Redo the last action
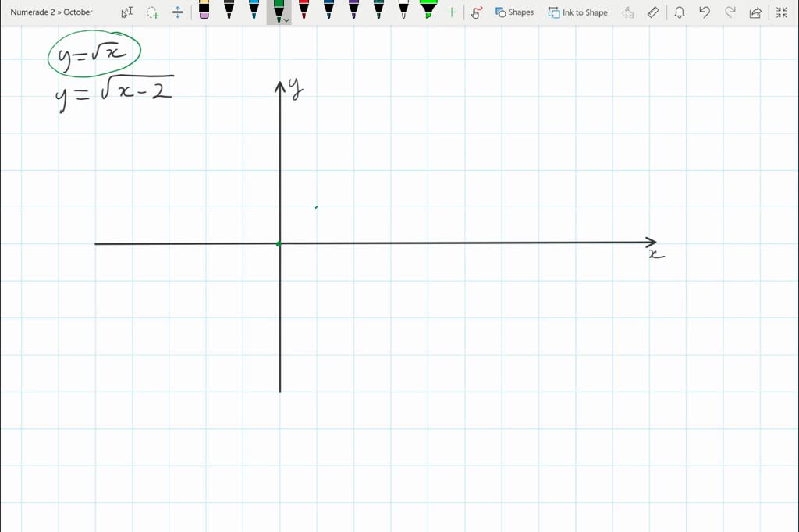 pos(731,12)
